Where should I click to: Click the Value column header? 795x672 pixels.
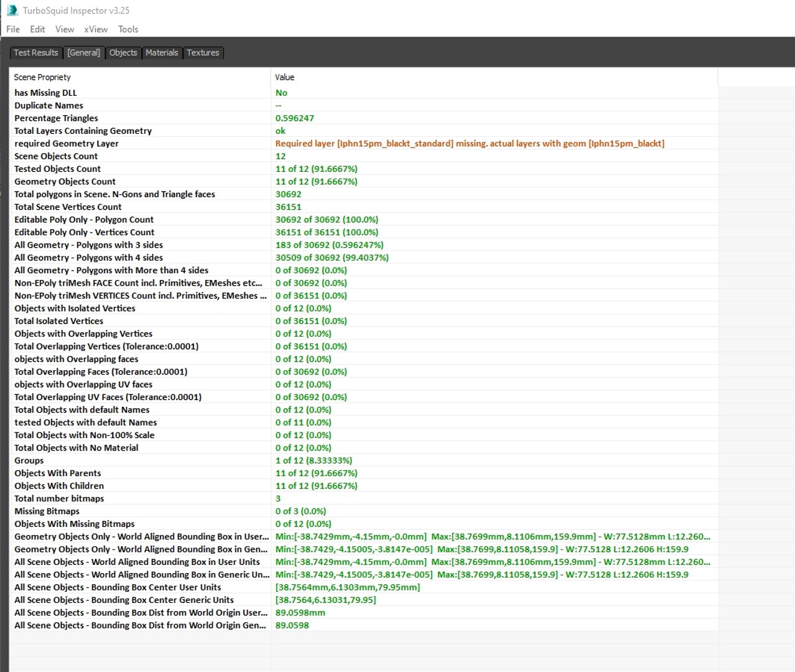click(x=495, y=77)
